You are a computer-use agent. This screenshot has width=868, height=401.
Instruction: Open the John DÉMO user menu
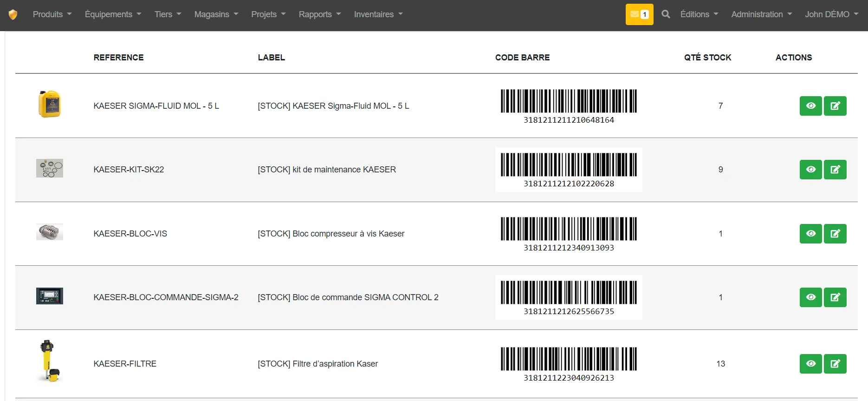(831, 14)
